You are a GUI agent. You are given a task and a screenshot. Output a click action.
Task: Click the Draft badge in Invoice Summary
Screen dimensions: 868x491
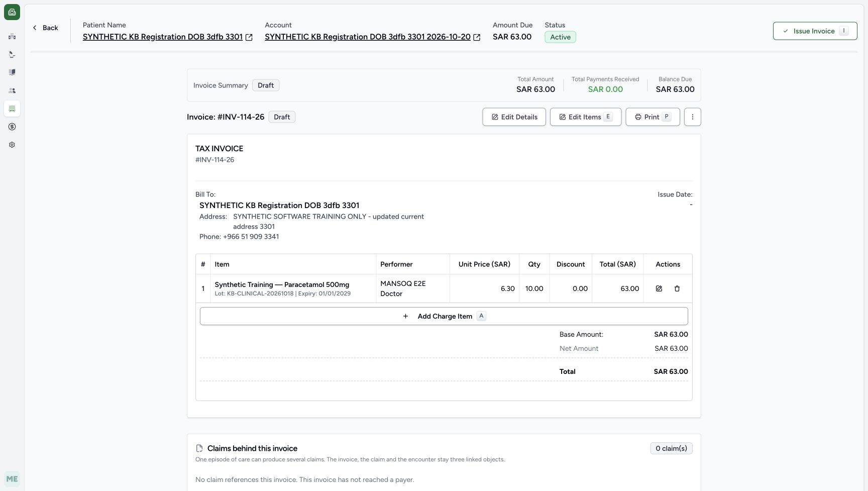266,85
